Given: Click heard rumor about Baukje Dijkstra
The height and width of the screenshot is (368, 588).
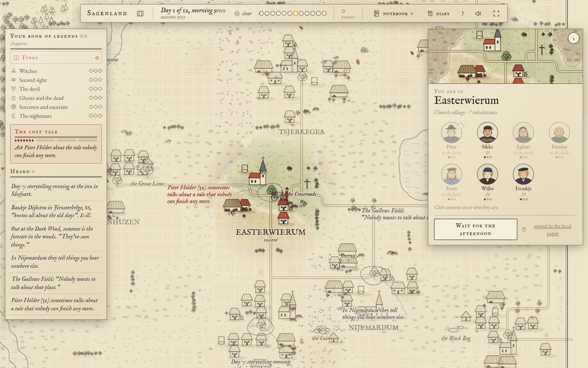Looking at the screenshot, I should 56,211.
